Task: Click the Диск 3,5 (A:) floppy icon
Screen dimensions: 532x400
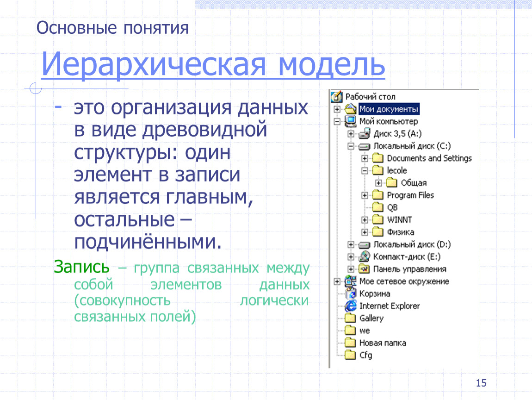Action: point(365,134)
